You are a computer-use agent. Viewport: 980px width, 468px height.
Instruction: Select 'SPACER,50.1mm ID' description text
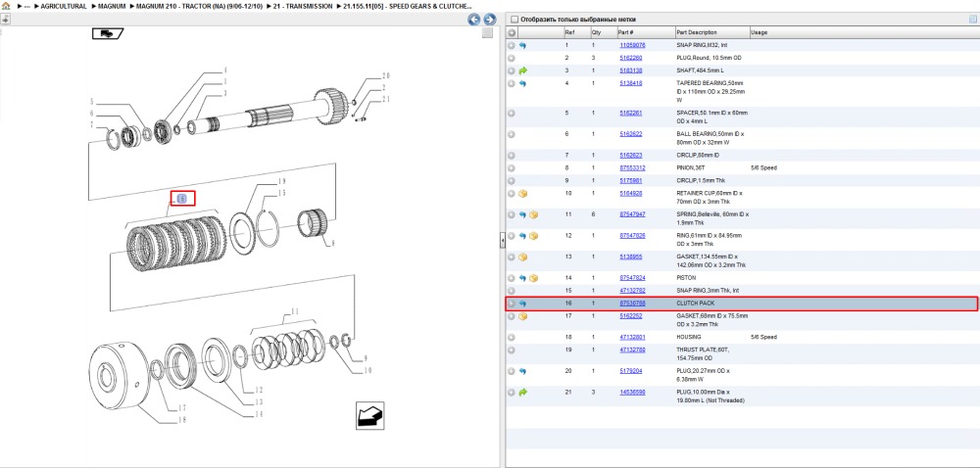711,117
